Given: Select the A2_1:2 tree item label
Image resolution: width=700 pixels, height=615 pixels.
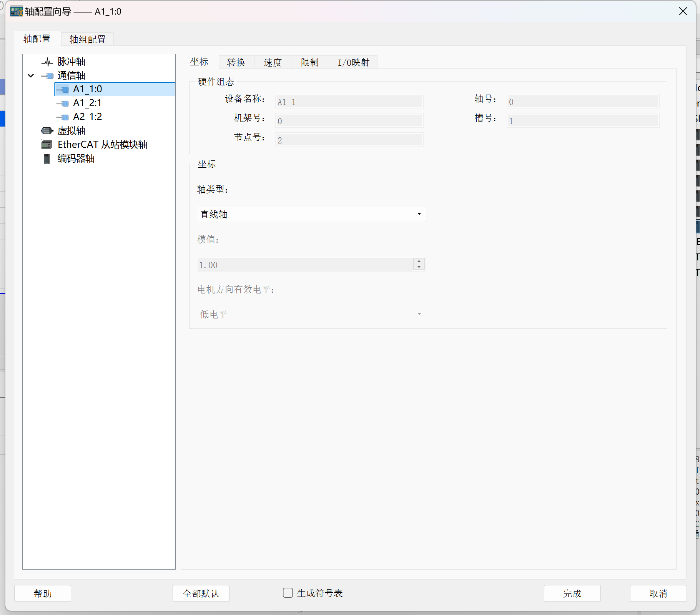Looking at the screenshot, I should coord(88,117).
